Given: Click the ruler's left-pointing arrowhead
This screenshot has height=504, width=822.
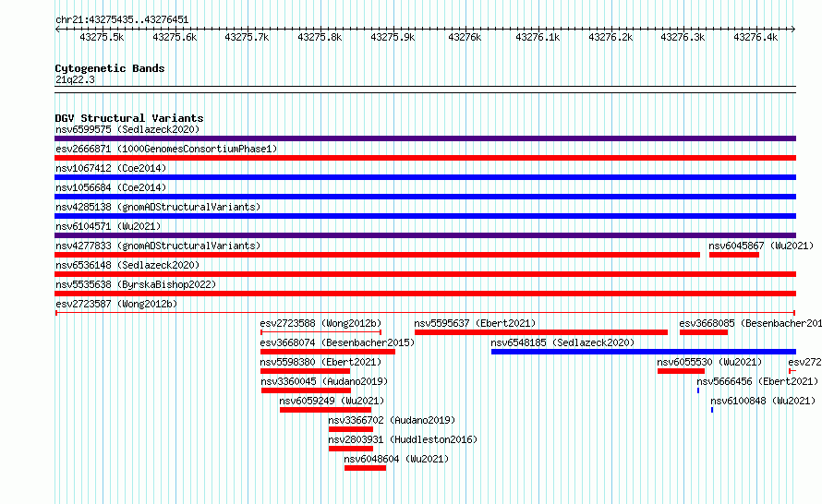Looking at the screenshot, I should tap(57, 29).
